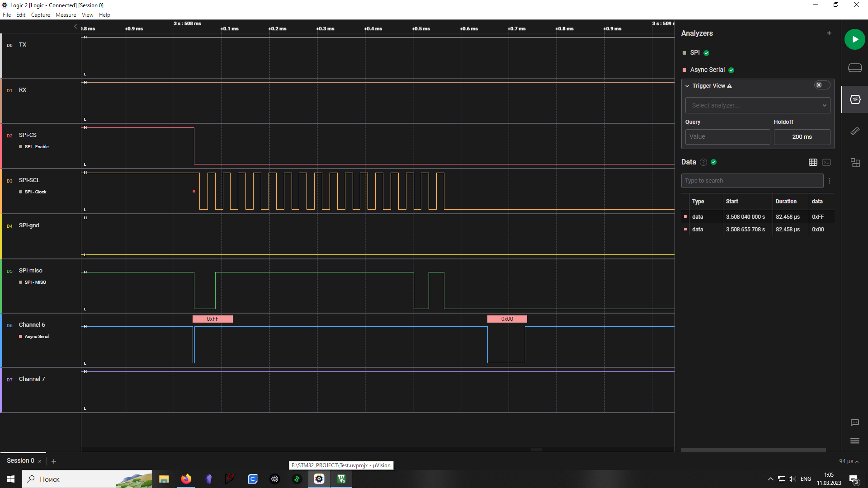
Task: Collapse the channel labels sidebar arrow
Action: 75,27
